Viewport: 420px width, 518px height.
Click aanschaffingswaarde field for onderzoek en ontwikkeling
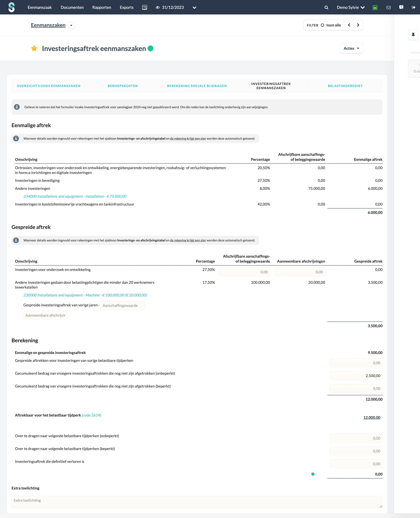[245, 272]
